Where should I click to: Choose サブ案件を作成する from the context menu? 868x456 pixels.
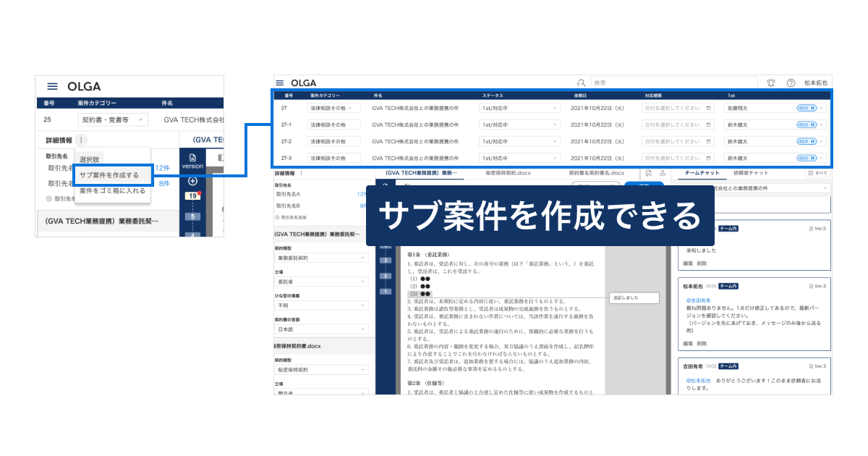click(113, 174)
